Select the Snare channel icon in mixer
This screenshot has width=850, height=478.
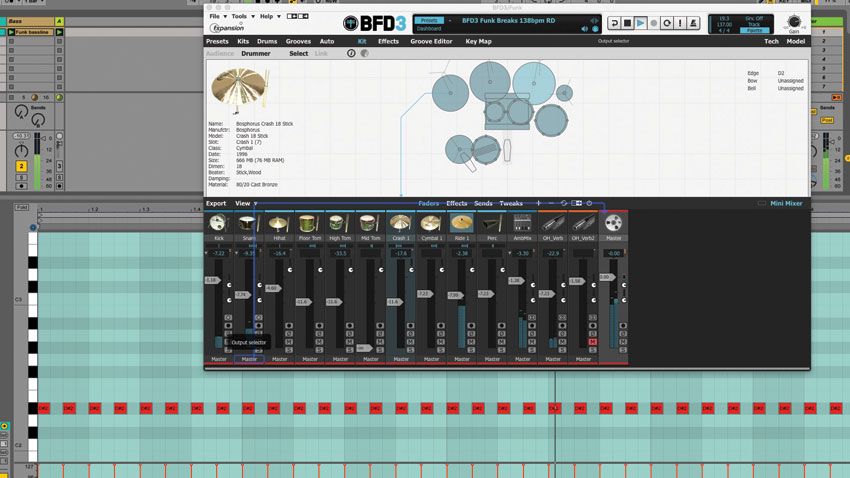tap(249, 224)
